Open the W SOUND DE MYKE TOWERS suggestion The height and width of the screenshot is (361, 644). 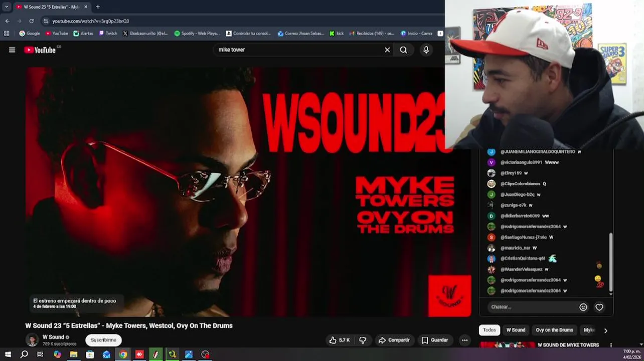[x=568, y=345]
